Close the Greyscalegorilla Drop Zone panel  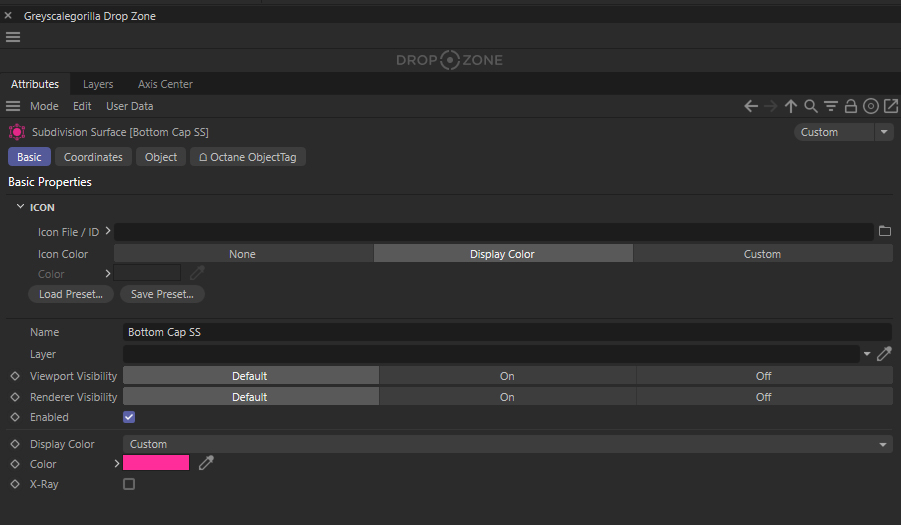[8, 16]
